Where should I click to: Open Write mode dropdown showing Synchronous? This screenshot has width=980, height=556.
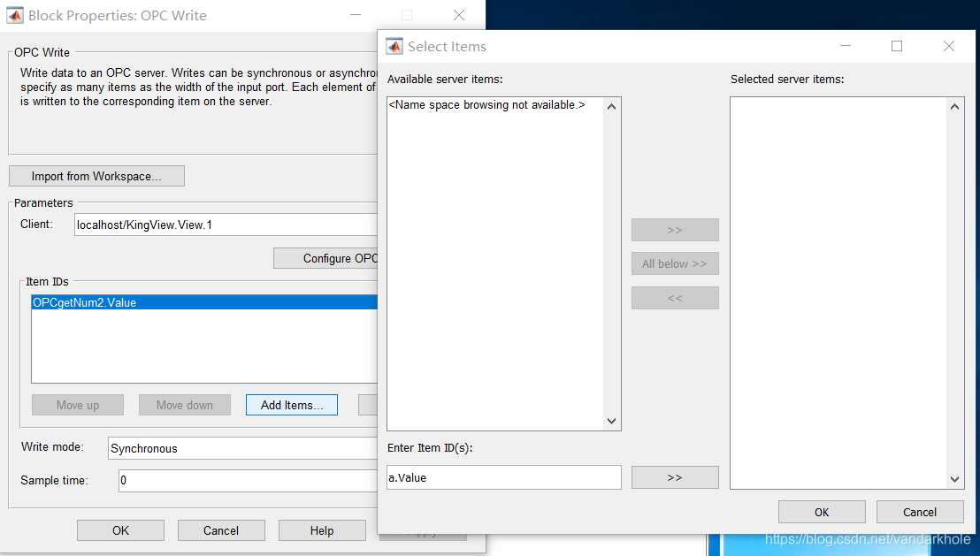pos(242,448)
